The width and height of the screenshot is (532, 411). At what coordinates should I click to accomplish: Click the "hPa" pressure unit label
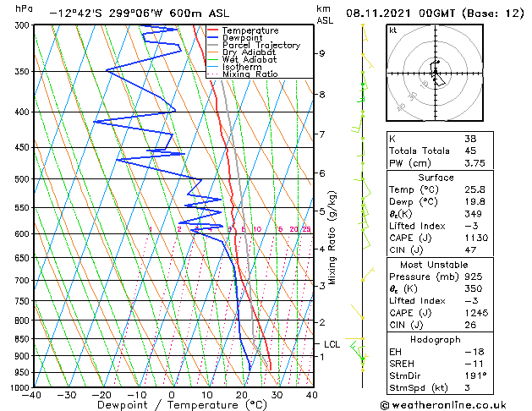[24, 8]
